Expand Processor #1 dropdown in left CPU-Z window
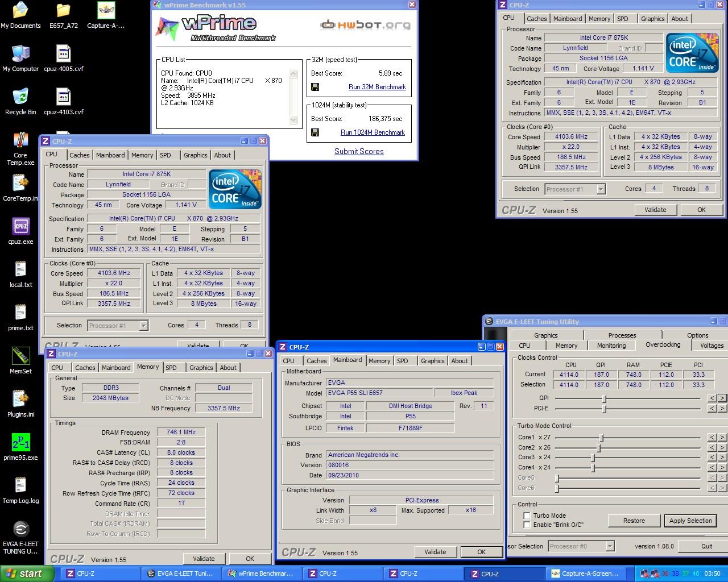Screen dimensions: 728x582 click(x=143, y=326)
